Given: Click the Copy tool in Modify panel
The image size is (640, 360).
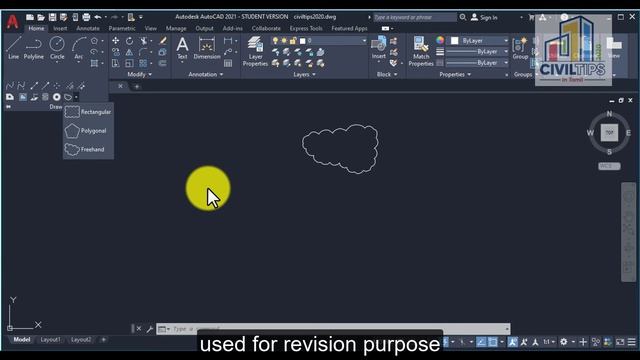Looking at the screenshot, I should tap(116, 52).
